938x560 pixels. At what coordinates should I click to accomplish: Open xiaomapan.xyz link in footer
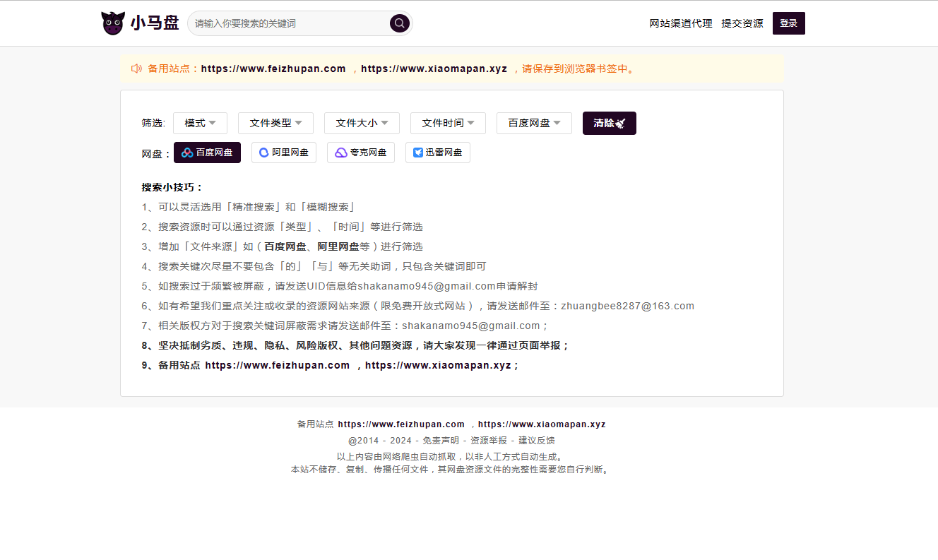pos(542,424)
